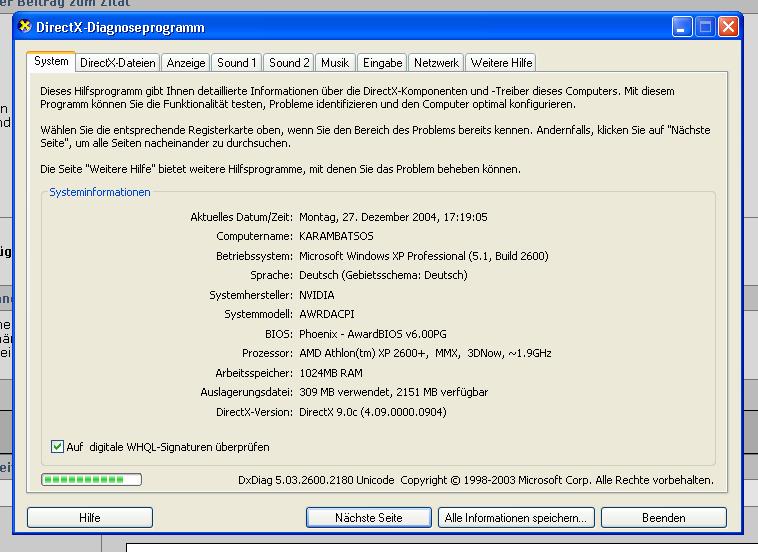Click the Arbeitsspeicher label
The height and width of the screenshot is (552, 758).
[254, 373]
